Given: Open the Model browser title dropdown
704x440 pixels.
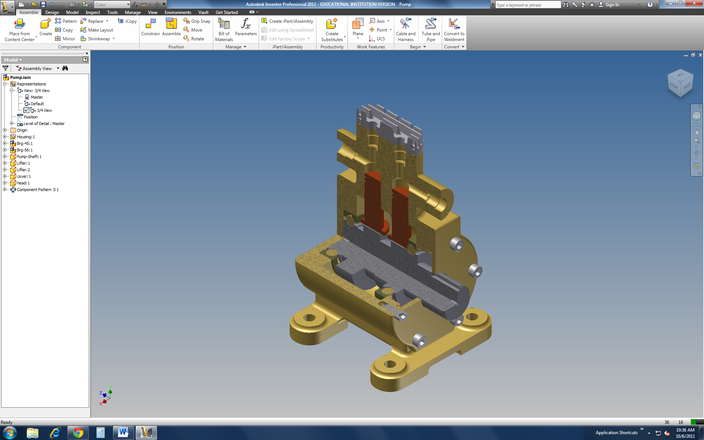Looking at the screenshot, I should [21, 60].
